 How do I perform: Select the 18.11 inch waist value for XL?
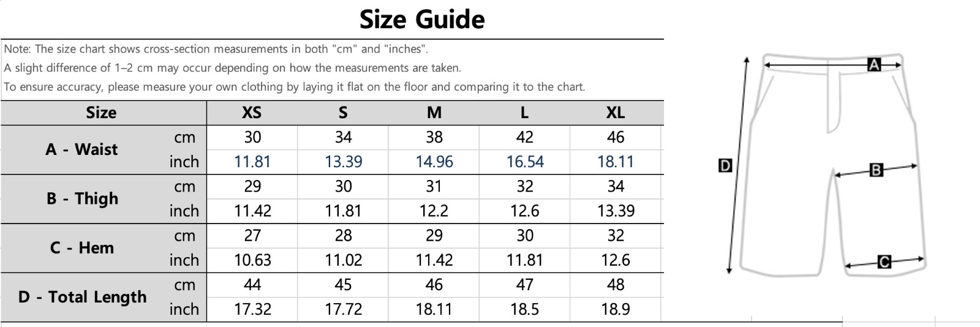(616, 162)
